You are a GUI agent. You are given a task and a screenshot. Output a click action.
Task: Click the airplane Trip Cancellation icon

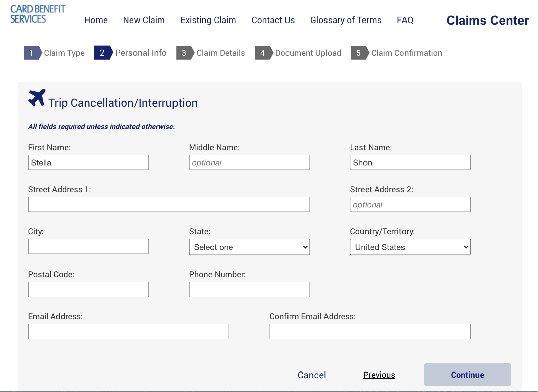(37, 98)
